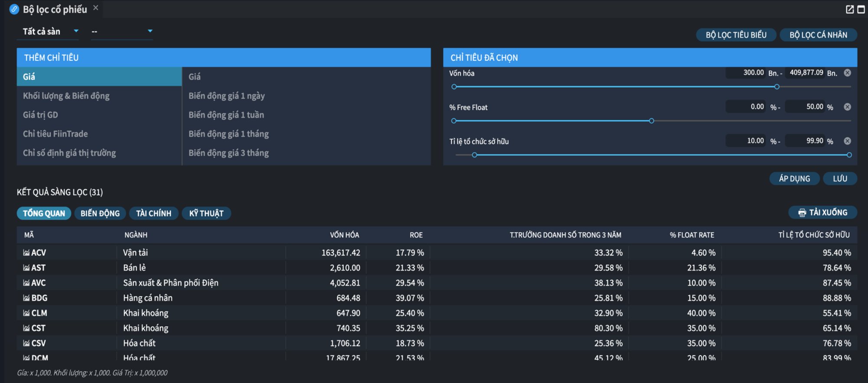Expand the Tất cả sàn dropdown

48,31
